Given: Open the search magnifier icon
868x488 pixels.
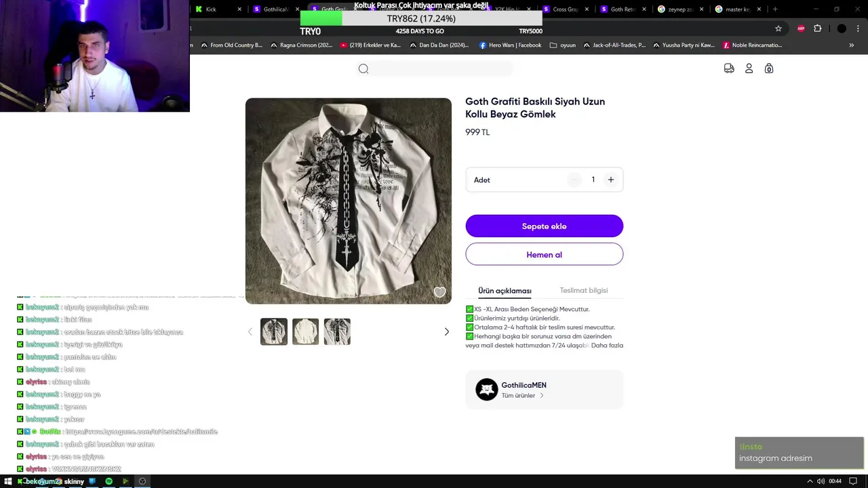Looking at the screenshot, I should (363, 68).
